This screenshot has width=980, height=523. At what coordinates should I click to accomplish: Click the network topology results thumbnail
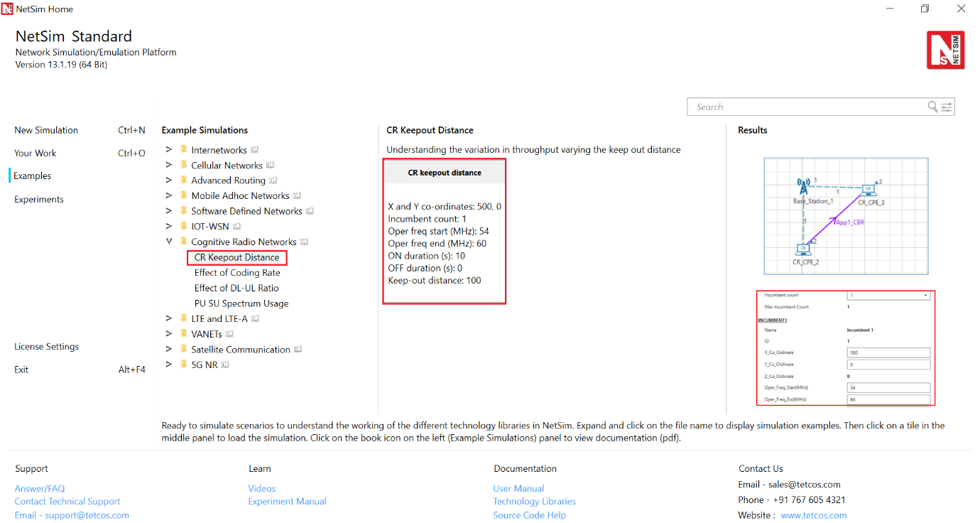(845, 216)
